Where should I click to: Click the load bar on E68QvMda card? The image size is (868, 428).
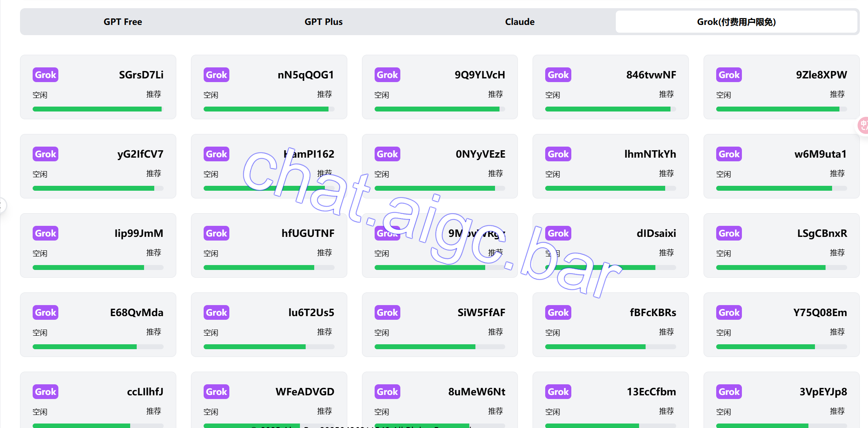(x=98, y=347)
